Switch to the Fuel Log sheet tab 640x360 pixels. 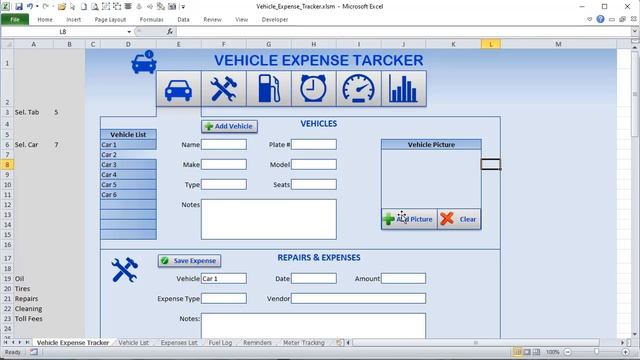[x=220, y=343]
